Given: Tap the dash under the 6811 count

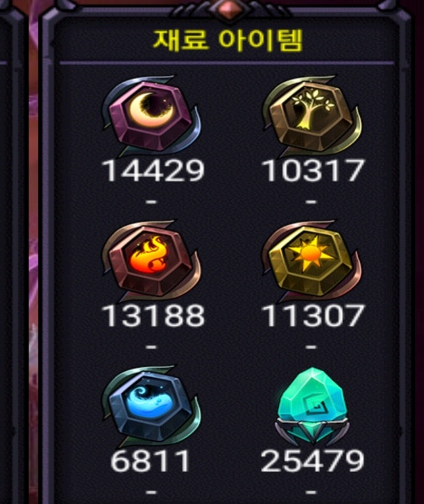Looking at the screenshot, I should pos(151,492).
